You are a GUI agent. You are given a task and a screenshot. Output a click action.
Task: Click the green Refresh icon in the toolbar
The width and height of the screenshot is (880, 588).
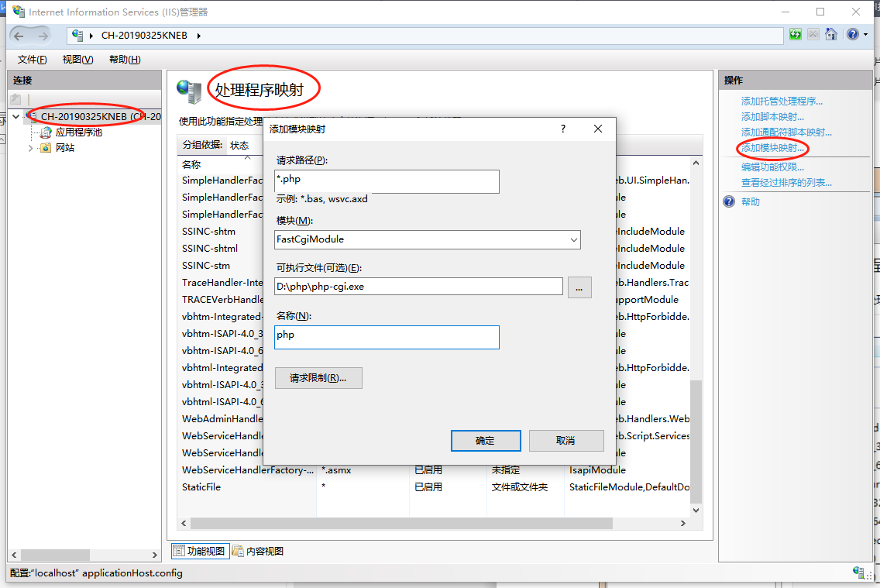(x=795, y=34)
